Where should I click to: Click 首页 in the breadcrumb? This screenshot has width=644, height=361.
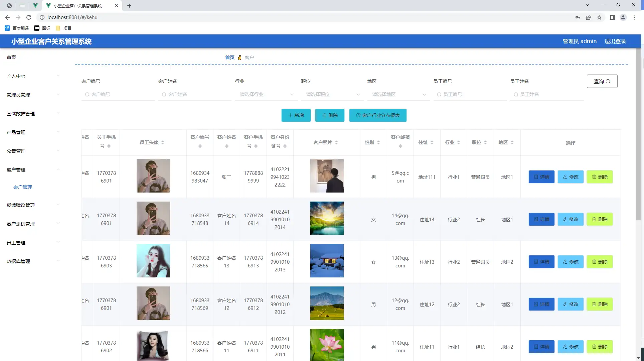pyautogui.click(x=229, y=57)
